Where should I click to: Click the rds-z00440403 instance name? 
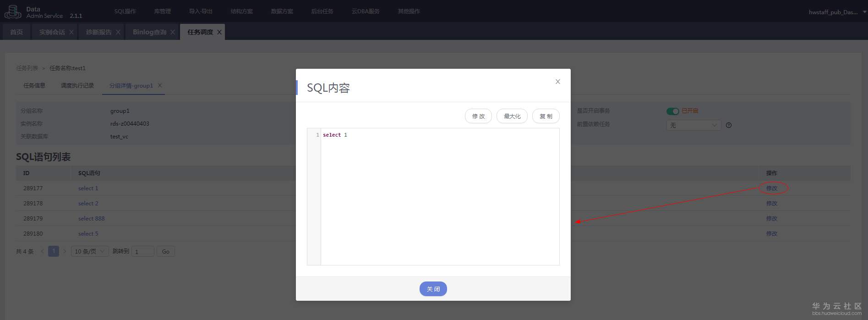coord(130,124)
